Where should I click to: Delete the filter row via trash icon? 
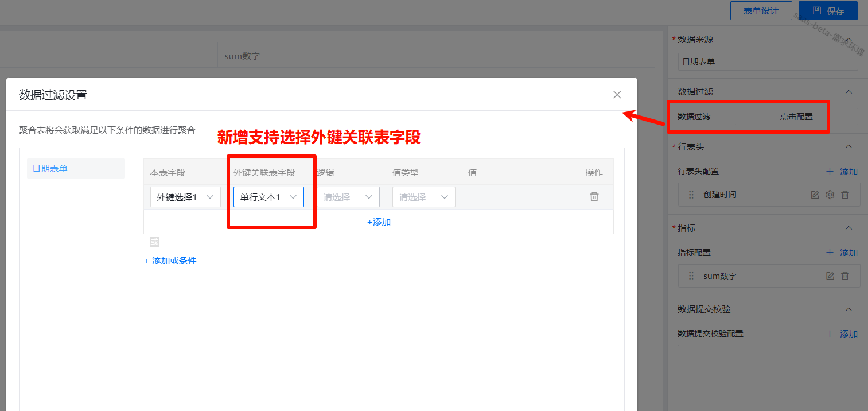click(594, 197)
